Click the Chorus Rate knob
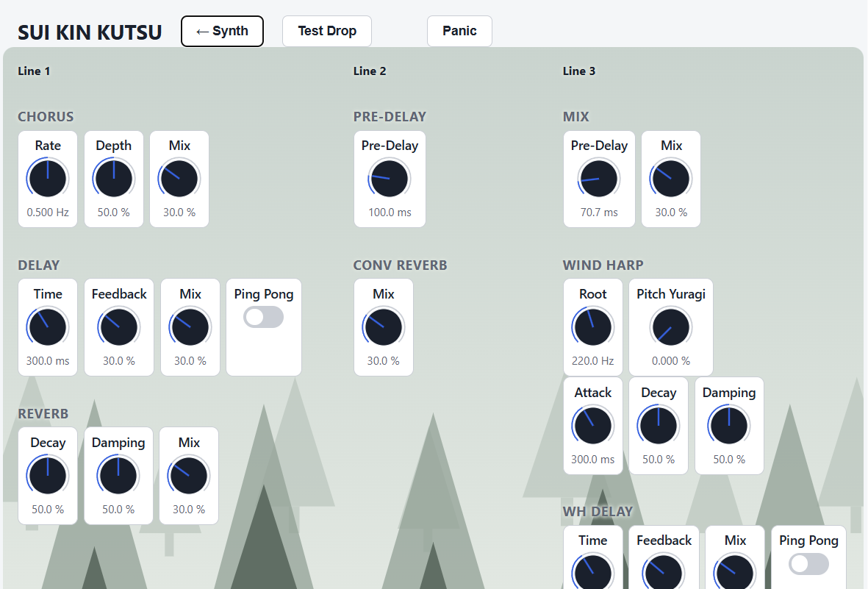The image size is (868, 589). (x=48, y=179)
